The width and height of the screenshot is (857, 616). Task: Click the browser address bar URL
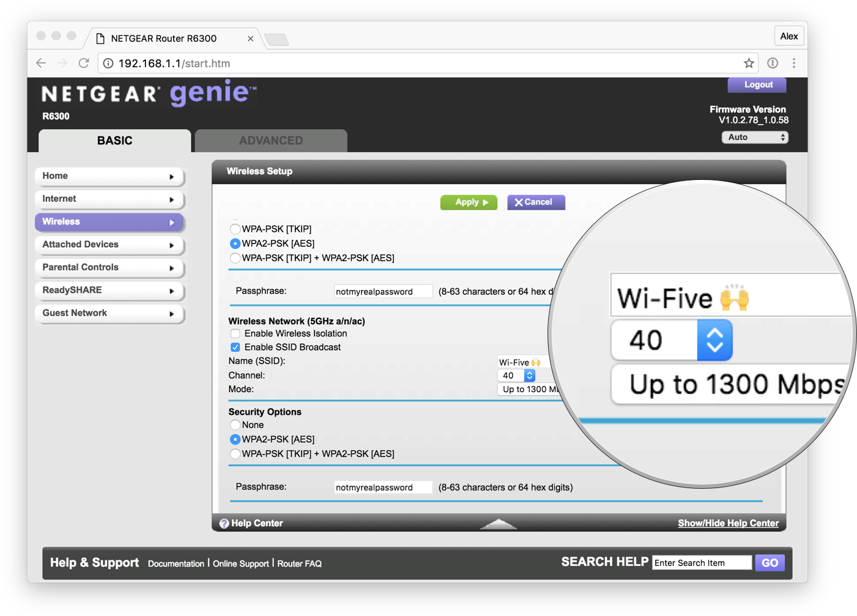[x=174, y=63]
